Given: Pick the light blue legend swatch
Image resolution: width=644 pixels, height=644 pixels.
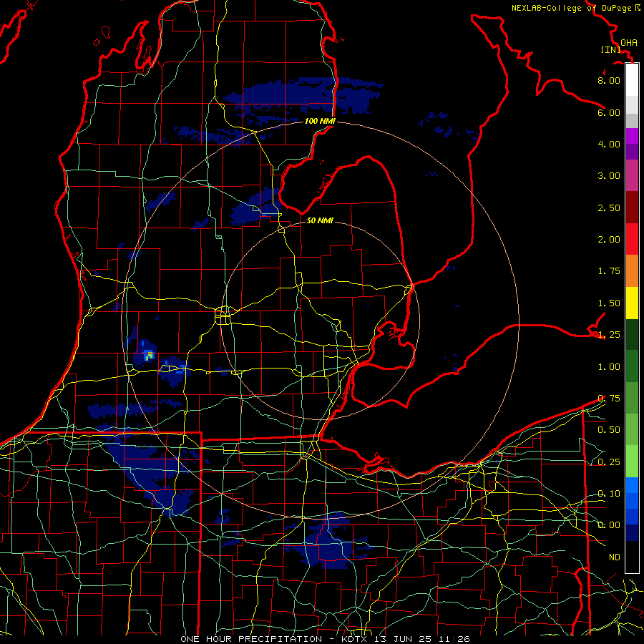Looking at the screenshot, I should 632,485.
